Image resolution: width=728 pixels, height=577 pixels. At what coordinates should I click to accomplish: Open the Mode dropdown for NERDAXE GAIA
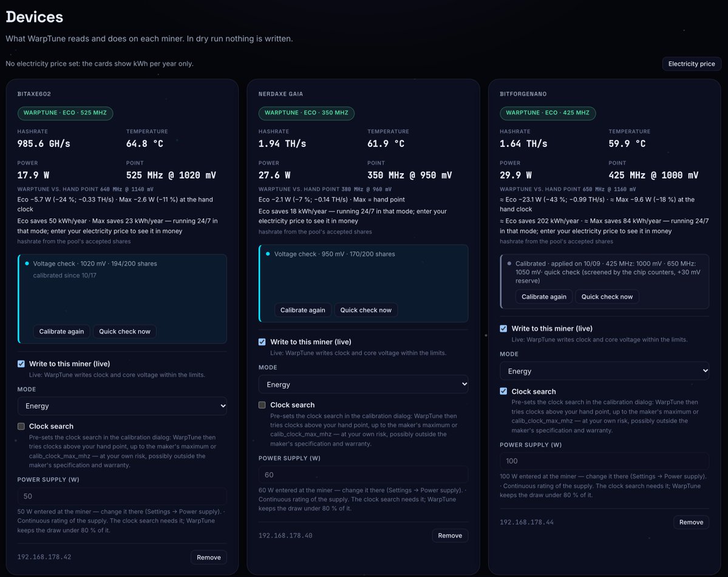click(x=363, y=384)
